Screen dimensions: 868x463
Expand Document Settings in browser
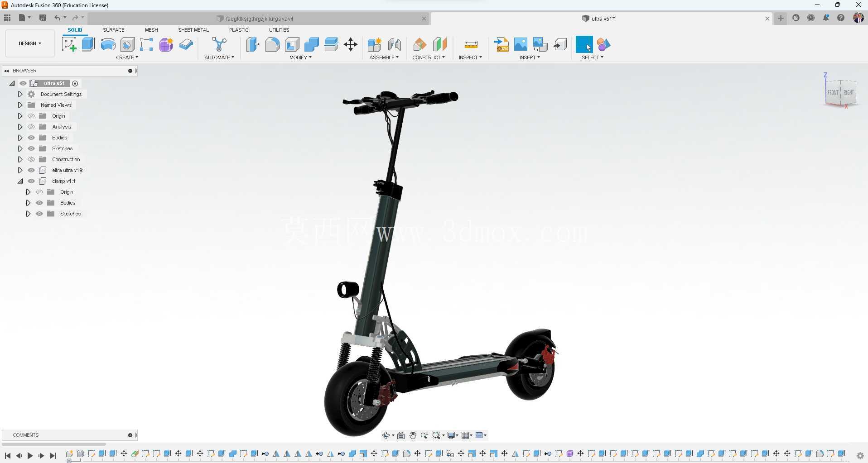(20, 94)
